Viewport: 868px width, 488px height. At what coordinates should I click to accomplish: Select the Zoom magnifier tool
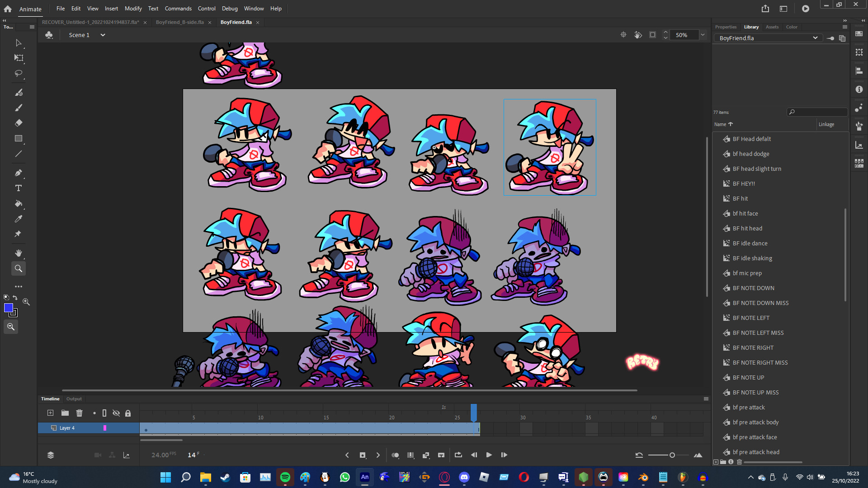[19, 268]
